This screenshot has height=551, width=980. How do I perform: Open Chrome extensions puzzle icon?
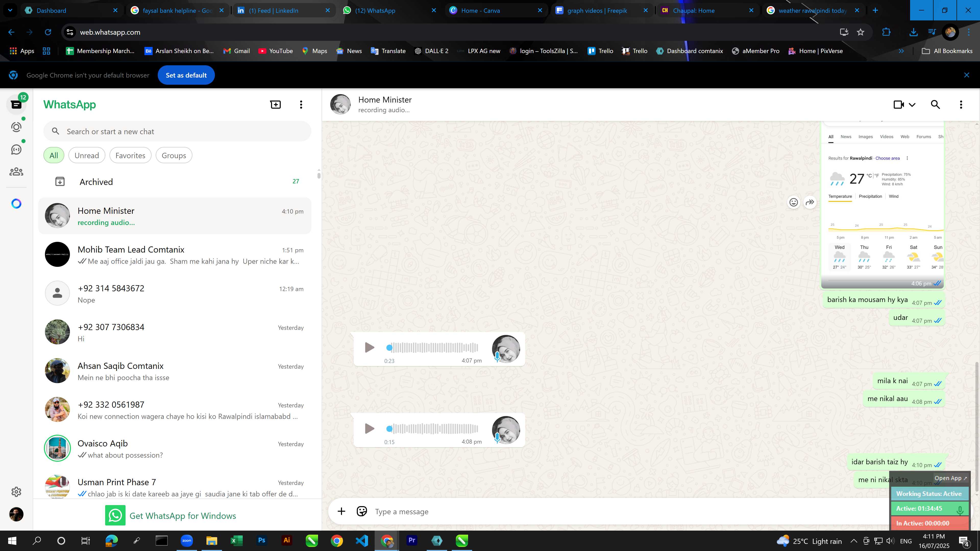(x=886, y=32)
